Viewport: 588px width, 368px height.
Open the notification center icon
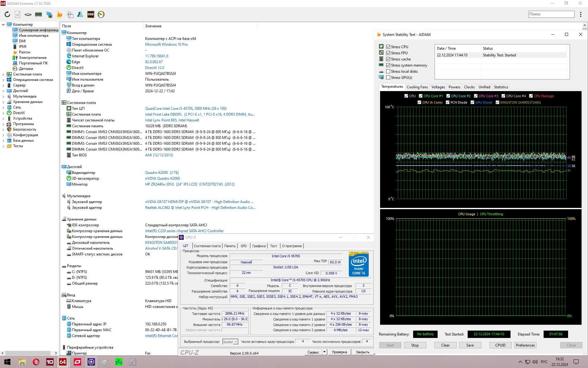click(x=576, y=362)
